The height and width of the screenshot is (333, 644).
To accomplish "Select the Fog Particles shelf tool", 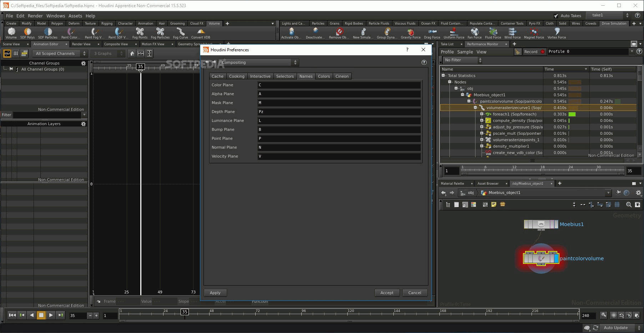I will [160, 33].
